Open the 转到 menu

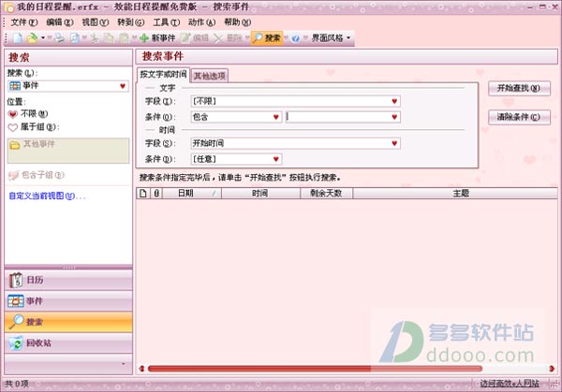point(131,22)
